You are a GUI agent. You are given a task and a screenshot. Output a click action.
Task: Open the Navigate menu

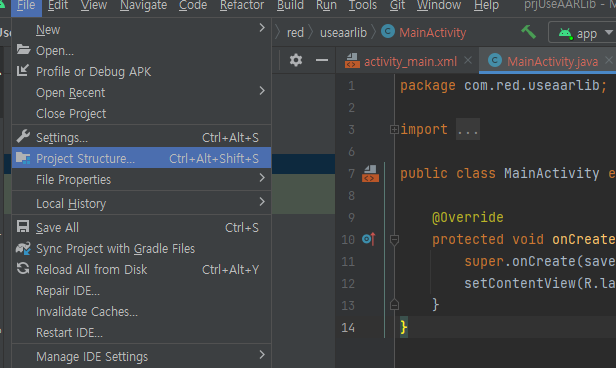click(x=144, y=5)
